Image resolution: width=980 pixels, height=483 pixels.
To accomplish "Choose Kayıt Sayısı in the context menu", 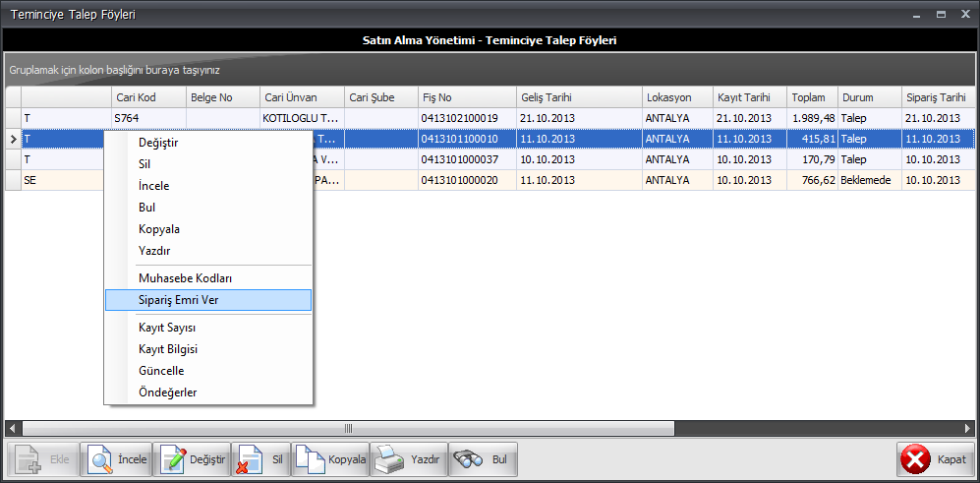I will [x=208, y=328].
